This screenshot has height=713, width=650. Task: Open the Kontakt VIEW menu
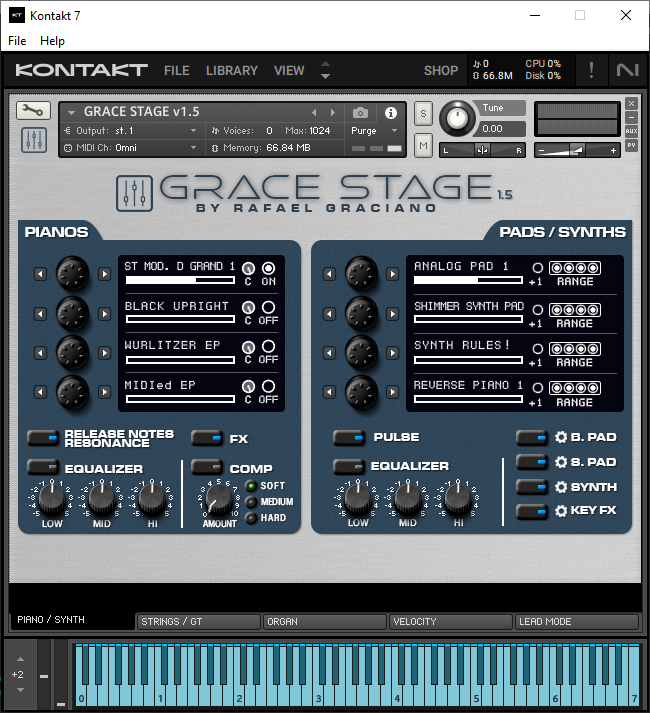(289, 70)
